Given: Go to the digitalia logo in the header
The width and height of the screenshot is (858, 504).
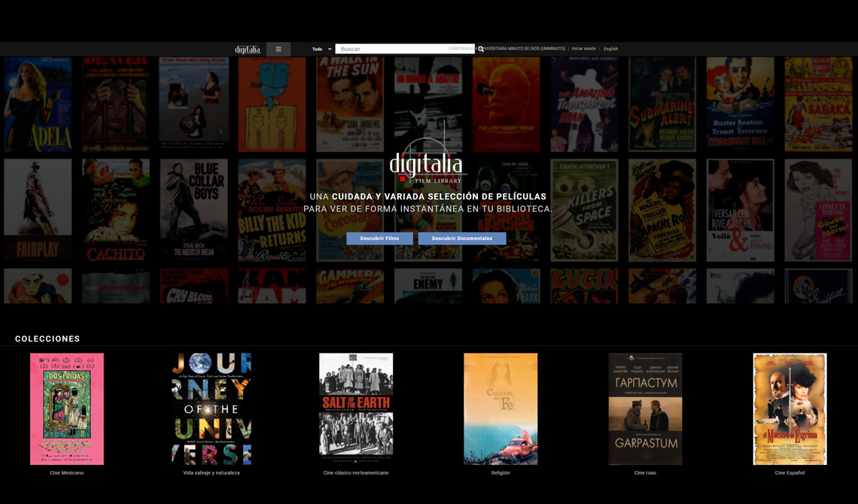Looking at the screenshot, I should click(x=248, y=49).
